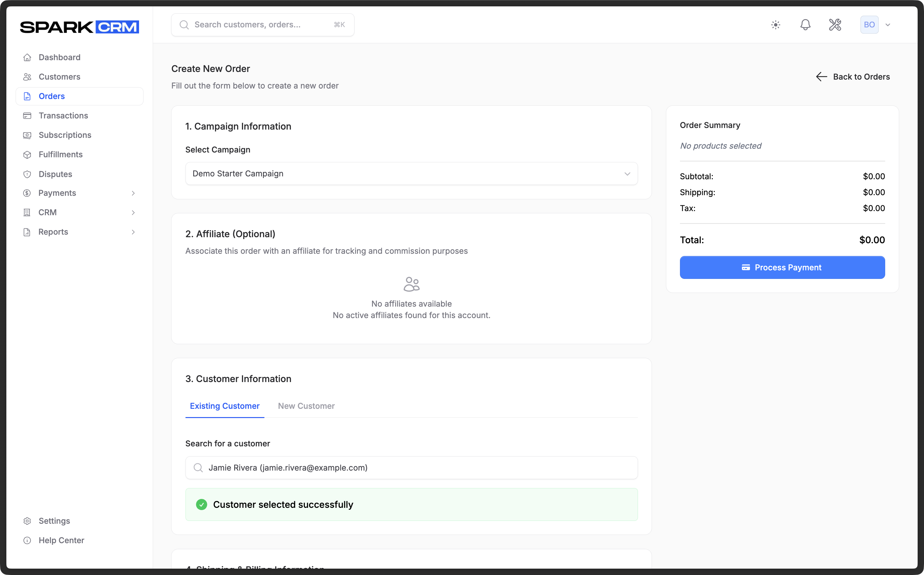Click the Total amount $0.00
This screenshot has height=575, width=924.
pos(872,240)
